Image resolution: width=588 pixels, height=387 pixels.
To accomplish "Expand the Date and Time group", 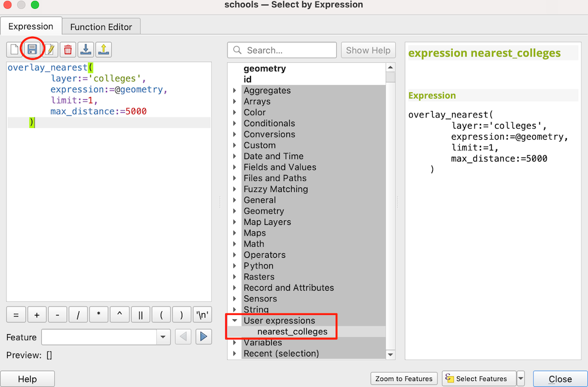I will 235,156.
